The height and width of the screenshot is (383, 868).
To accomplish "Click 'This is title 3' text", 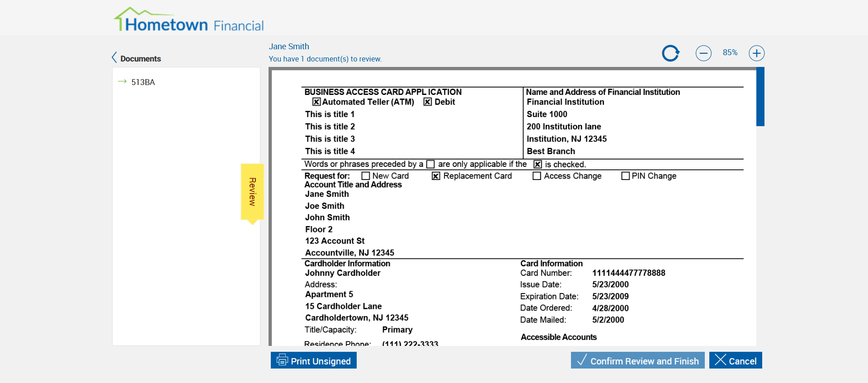I will (x=330, y=139).
